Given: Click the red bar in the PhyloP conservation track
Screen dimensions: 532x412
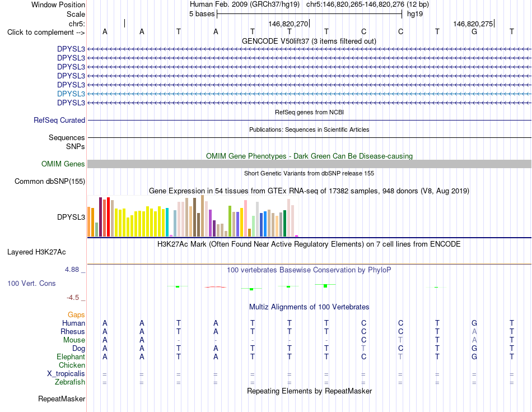Looking at the screenshot, I should pyautogui.click(x=216, y=287).
